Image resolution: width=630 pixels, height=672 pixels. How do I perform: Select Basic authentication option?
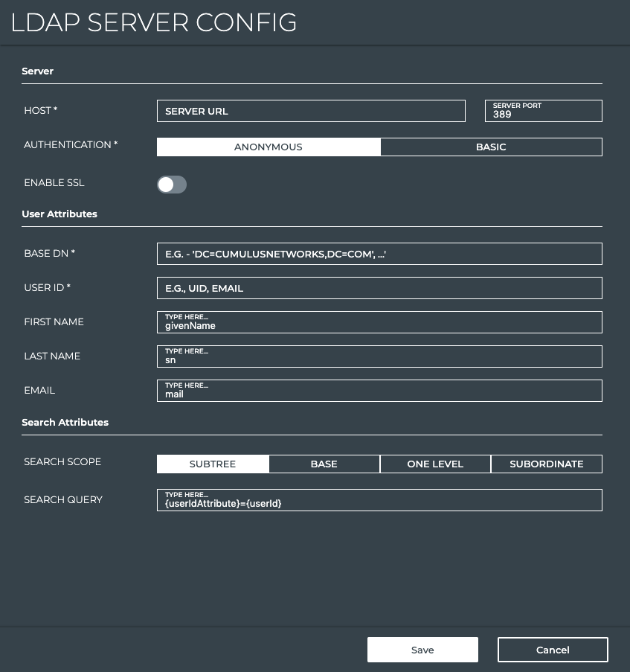click(491, 147)
